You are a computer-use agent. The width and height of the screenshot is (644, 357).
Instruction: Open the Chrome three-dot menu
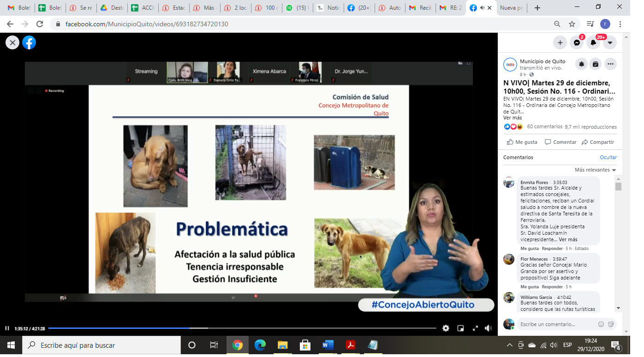tap(620, 24)
